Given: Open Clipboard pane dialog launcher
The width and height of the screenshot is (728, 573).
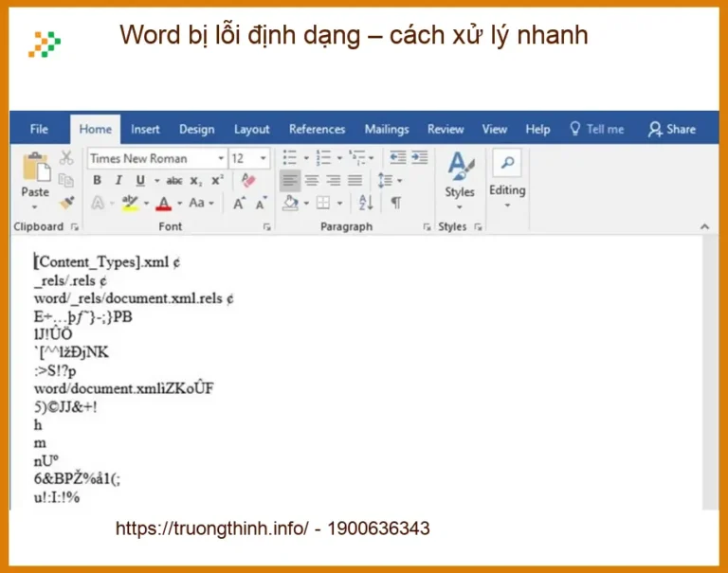Looking at the screenshot, I should (75, 227).
